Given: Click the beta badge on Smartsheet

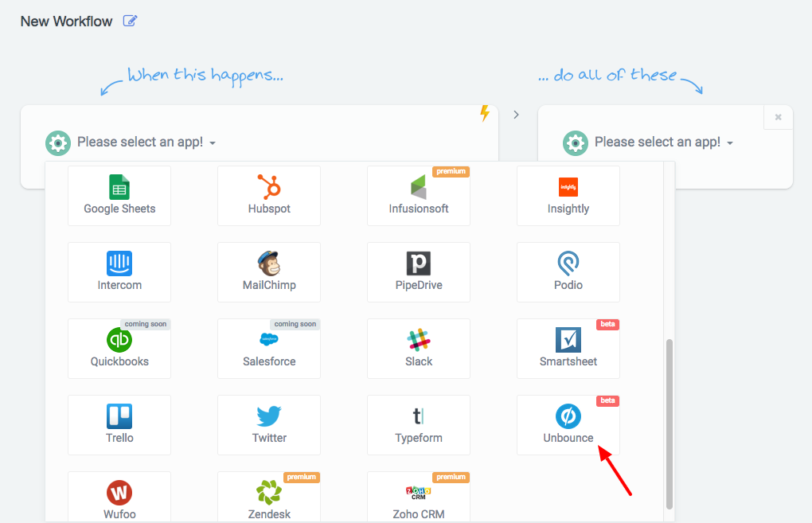Looking at the screenshot, I should point(608,324).
